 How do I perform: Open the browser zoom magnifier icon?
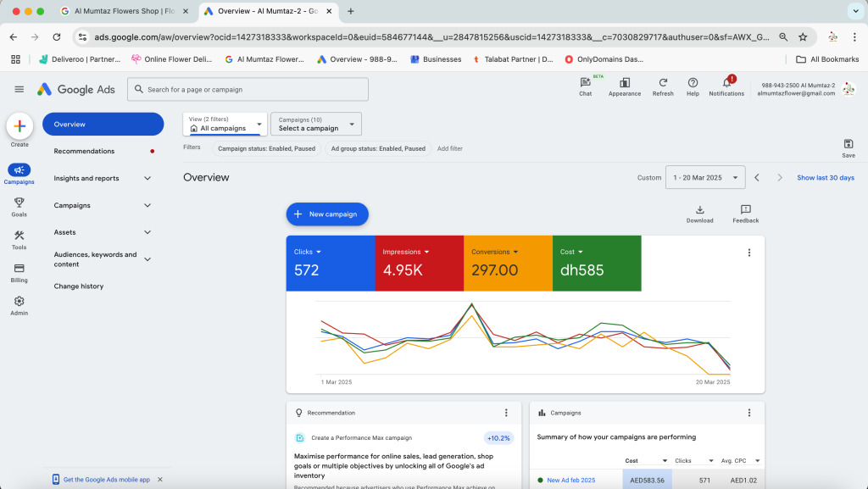783,37
